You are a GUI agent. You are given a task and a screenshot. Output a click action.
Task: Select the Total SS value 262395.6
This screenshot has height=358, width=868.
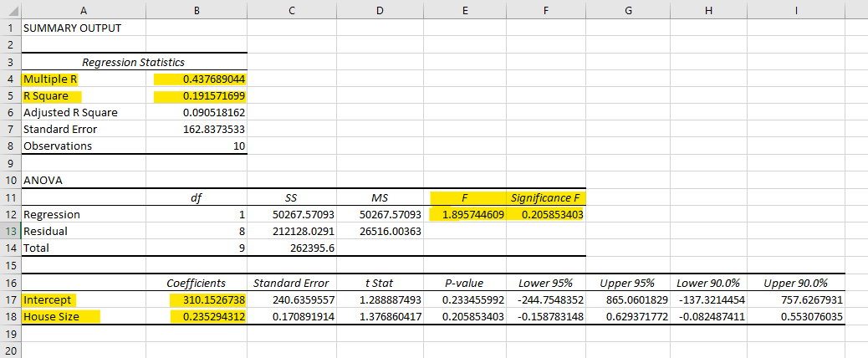point(292,248)
